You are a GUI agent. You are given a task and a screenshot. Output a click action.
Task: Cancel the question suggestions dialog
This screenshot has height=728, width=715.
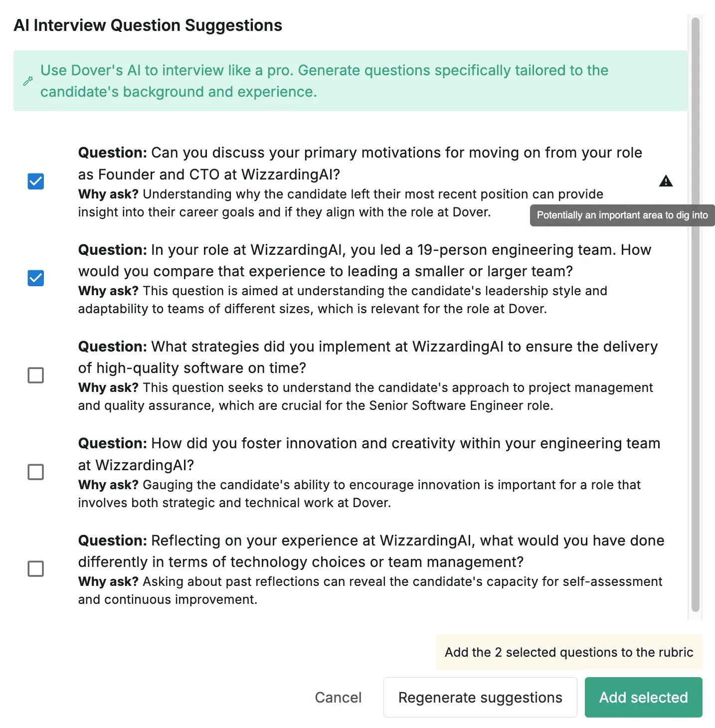[338, 697]
